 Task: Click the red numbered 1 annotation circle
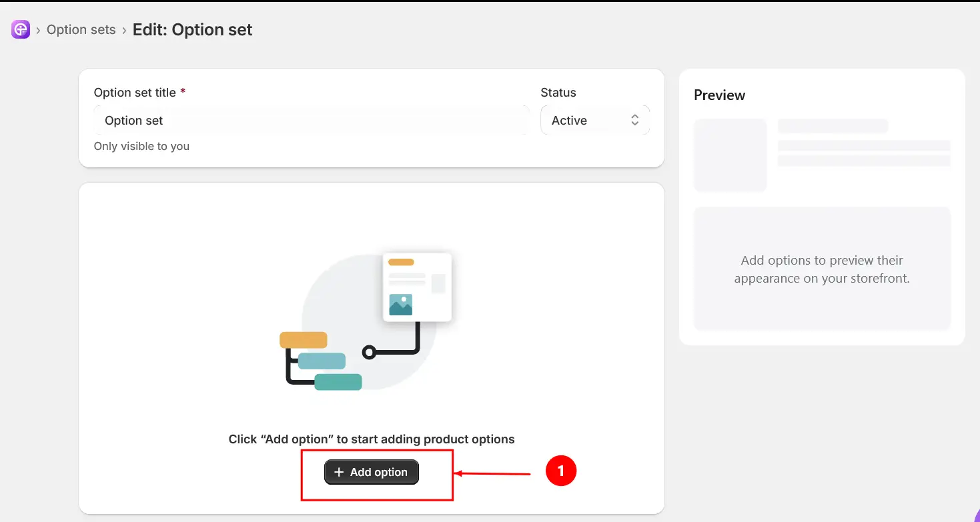point(561,471)
